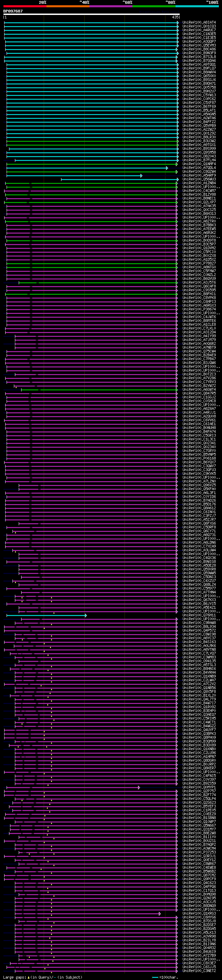Viewport: 222px width, 980px height.
Task: Click the UniRef100_Q01292 label
Action: point(199,133)
